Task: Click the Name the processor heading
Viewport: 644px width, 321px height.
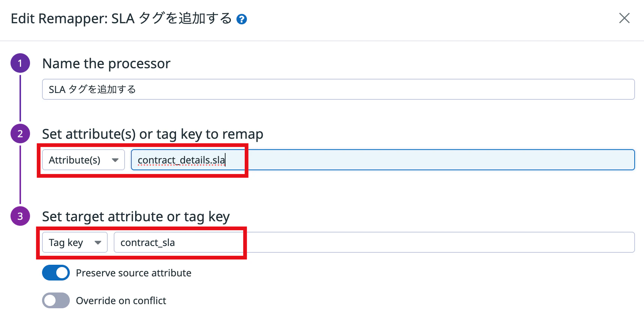Action: (x=106, y=63)
